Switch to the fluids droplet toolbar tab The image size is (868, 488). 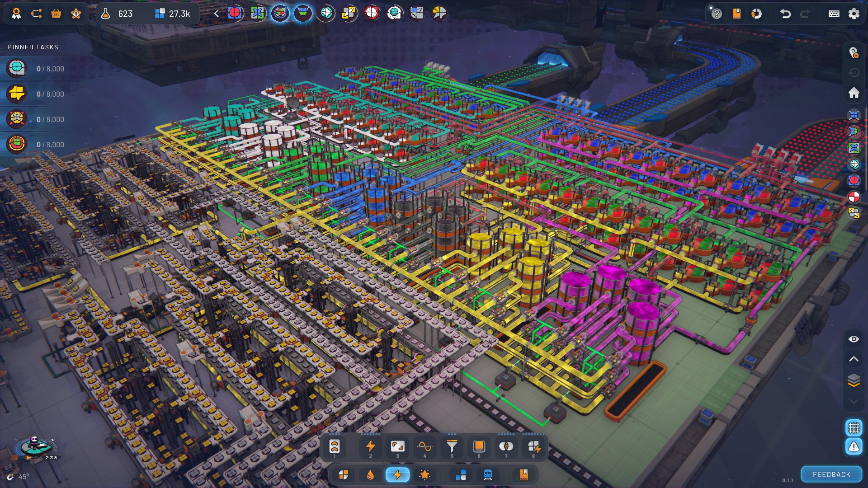coord(370,475)
